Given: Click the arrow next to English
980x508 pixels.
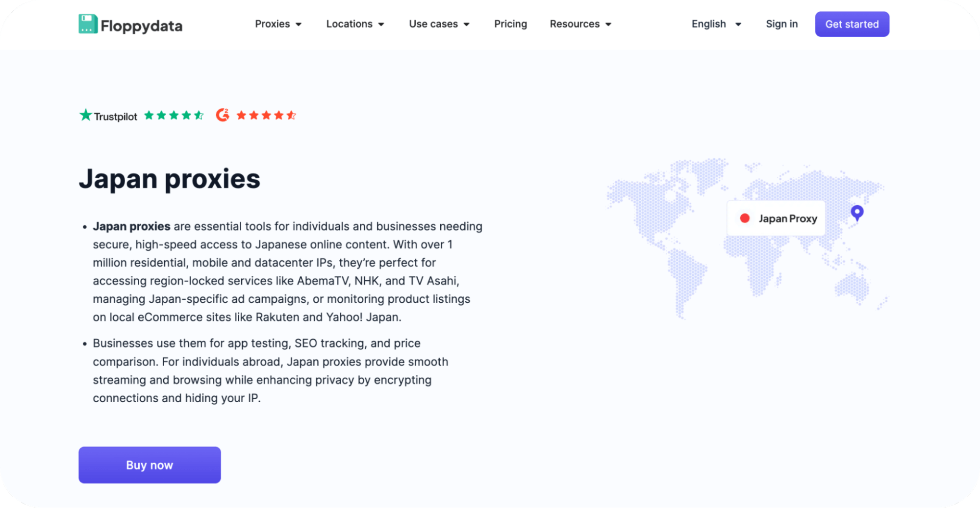Looking at the screenshot, I should pos(738,24).
